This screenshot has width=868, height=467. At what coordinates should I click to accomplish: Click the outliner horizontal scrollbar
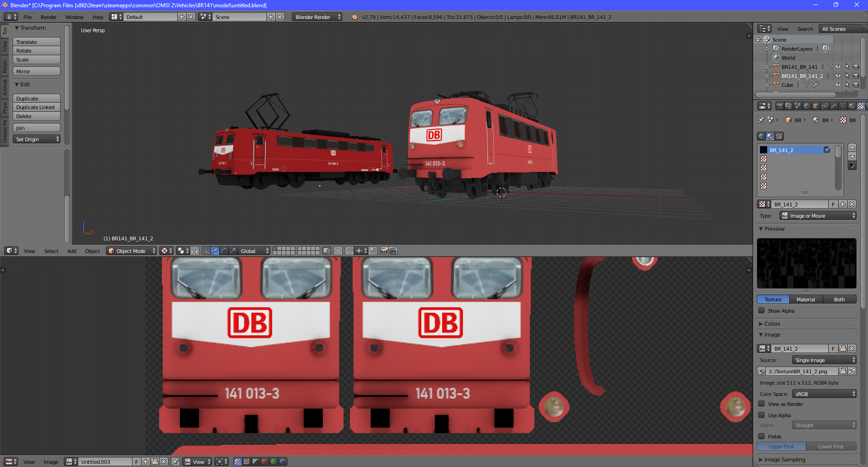[796, 95]
